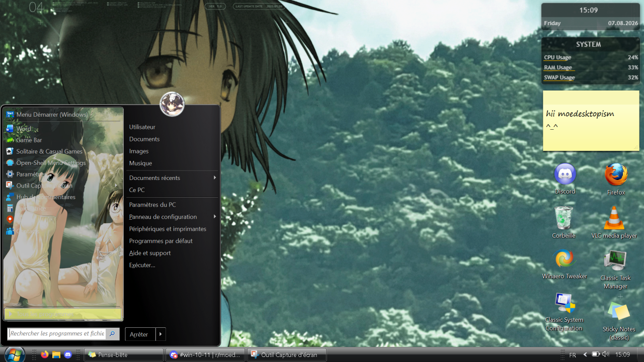Open Game Bar from the Start menu
The width and height of the screenshot is (644, 362).
point(63,140)
